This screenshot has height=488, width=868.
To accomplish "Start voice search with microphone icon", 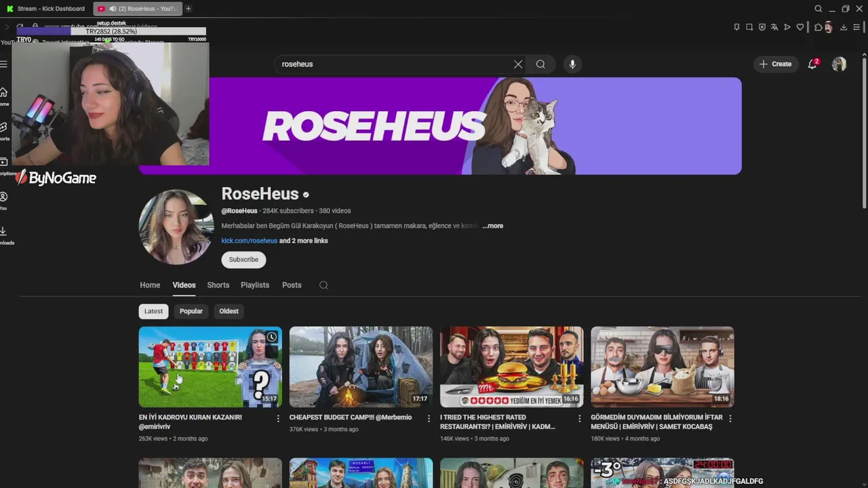I will point(572,64).
